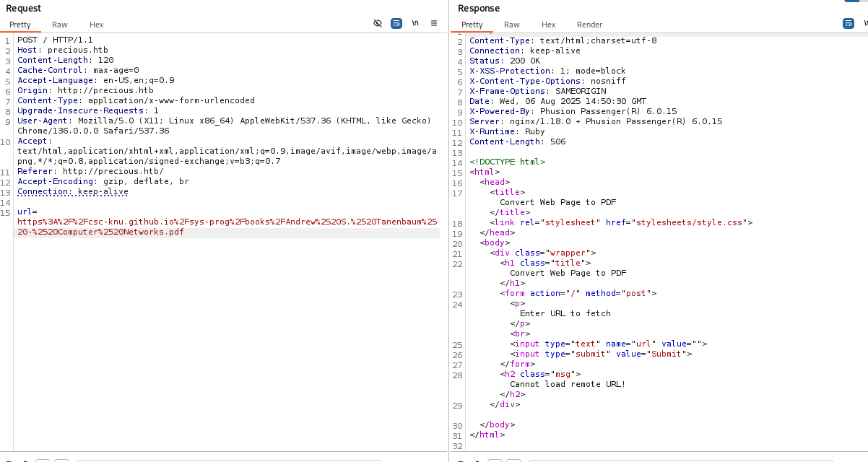
Task: Click the response 'Content-Length: 506' header
Action: coord(518,141)
